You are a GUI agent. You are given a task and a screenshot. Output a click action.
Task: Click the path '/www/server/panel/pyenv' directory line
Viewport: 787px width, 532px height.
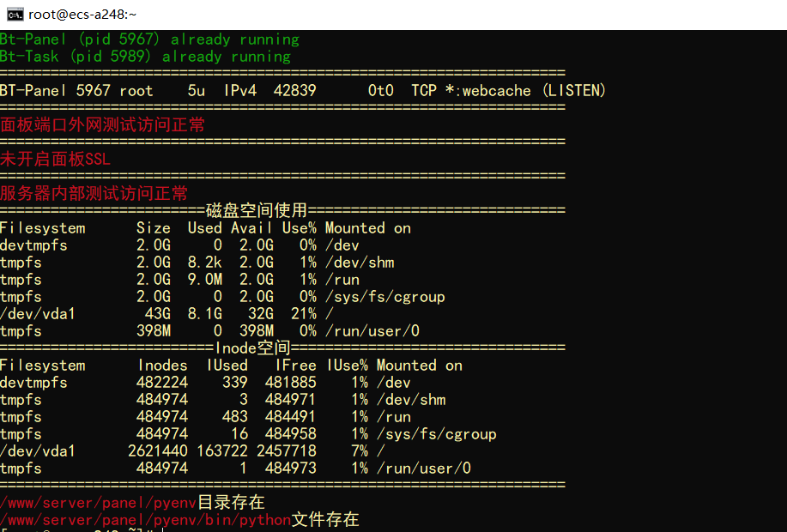click(99, 503)
